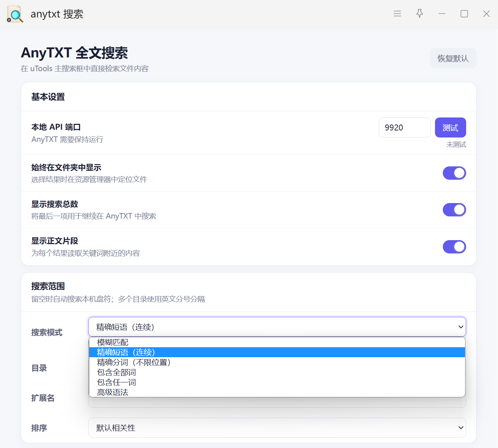Choose 包含全部词 option
This screenshot has height=448, width=498.
277,372
